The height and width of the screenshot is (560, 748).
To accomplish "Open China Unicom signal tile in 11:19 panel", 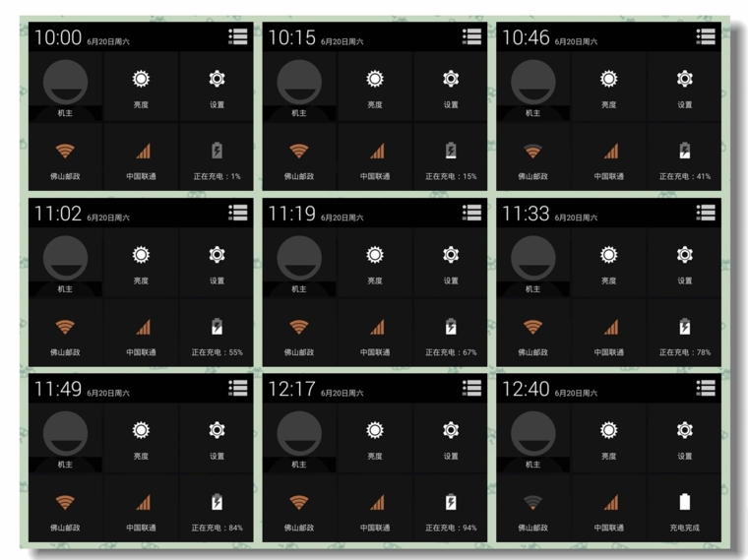I will (375, 333).
